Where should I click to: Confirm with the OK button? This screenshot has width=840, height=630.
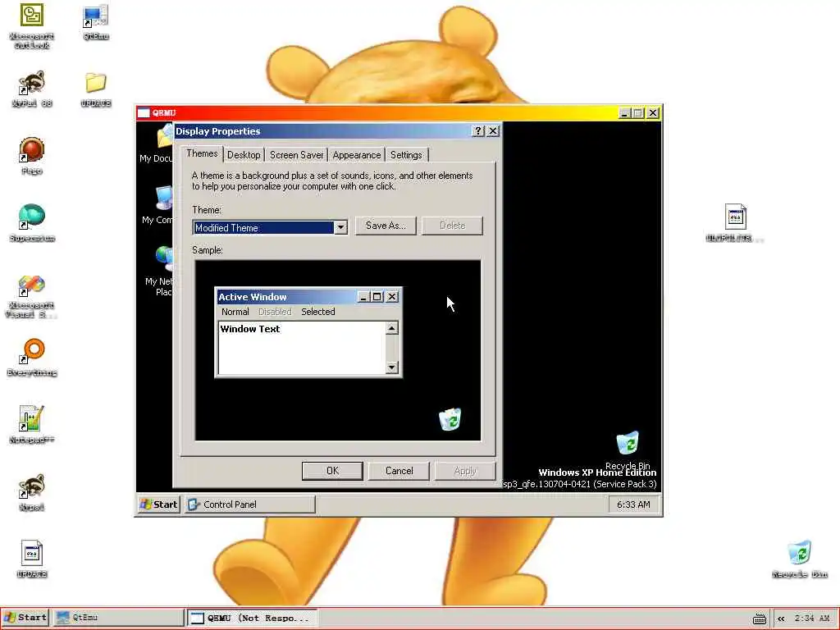[332, 471]
